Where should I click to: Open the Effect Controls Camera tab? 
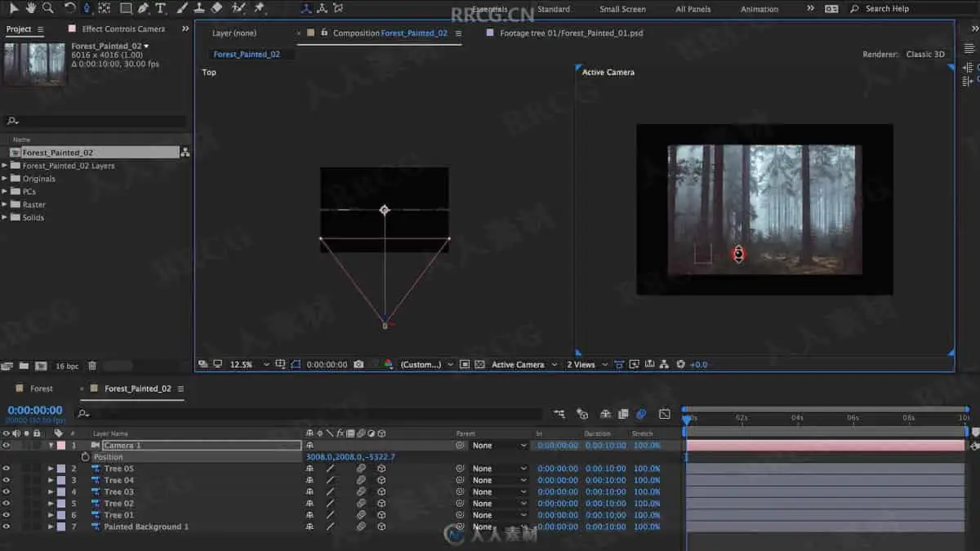[122, 29]
